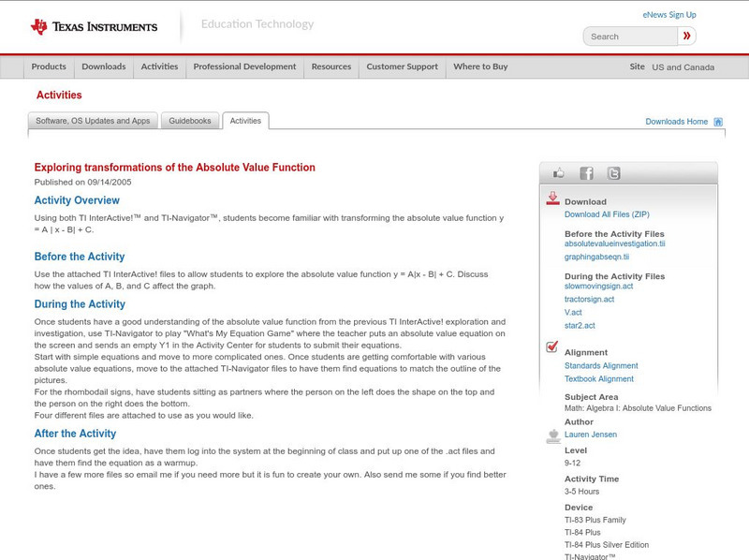Click the Math: Algebra I subject area text
The image size is (749, 560).
coord(638,408)
